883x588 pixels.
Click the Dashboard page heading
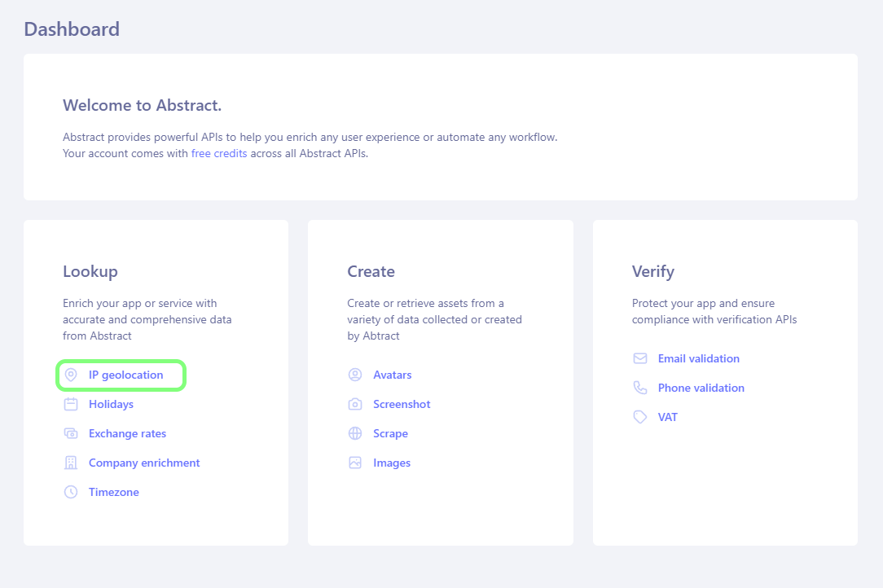72,29
